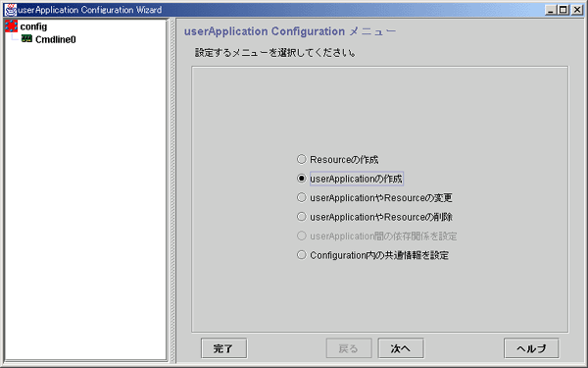The image size is (588, 368).
Task: Click the Cmdline0 resource icon
Action: tap(26, 38)
